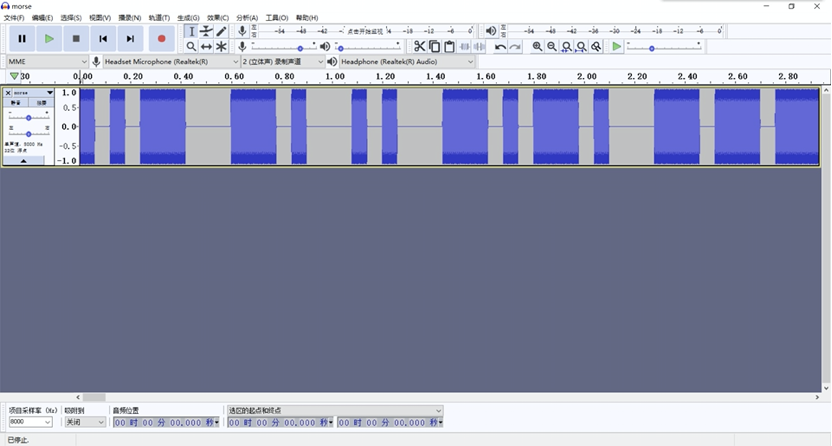Activate the Time Shift tool

pyautogui.click(x=206, y=47)
